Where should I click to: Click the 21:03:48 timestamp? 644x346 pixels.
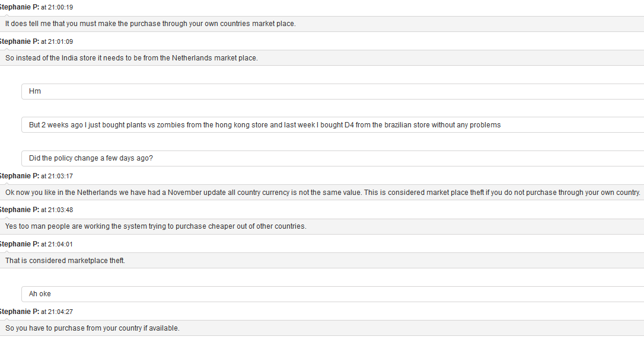[x=57, y=210]
